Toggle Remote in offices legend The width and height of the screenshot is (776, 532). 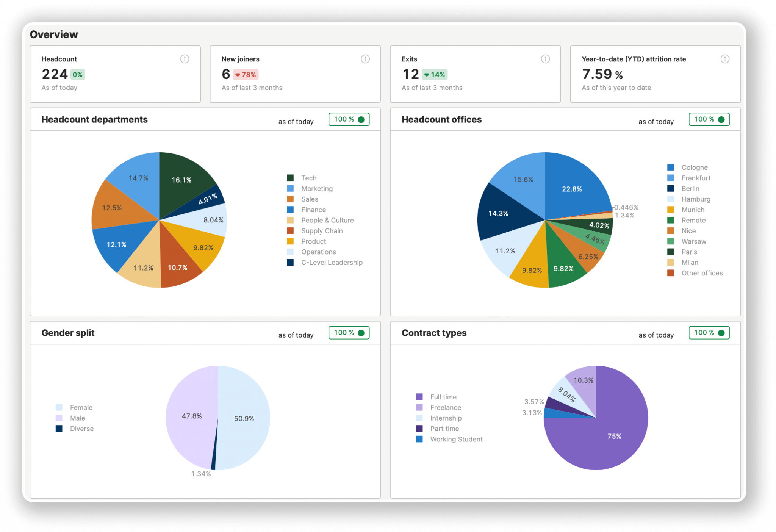click(687, 220)
